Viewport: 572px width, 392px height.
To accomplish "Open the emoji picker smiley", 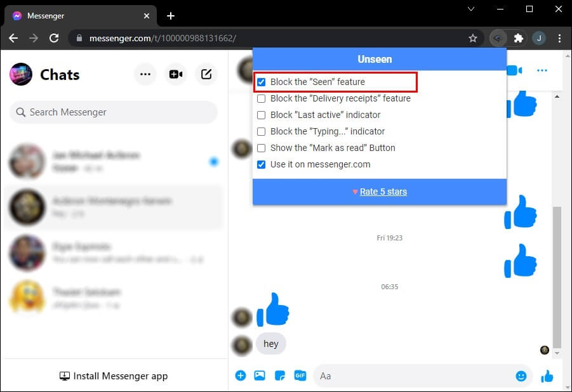I will coord(521,376).
